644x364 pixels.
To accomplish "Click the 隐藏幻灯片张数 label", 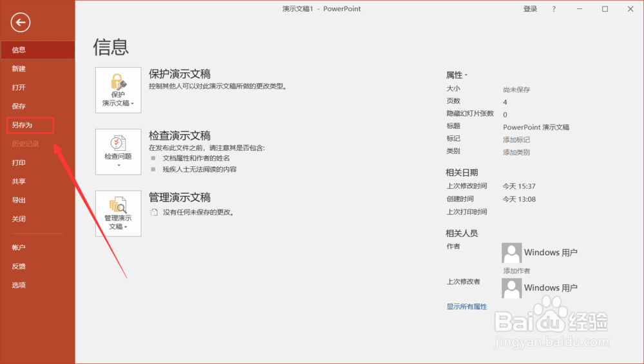I will tap(470, 113).
